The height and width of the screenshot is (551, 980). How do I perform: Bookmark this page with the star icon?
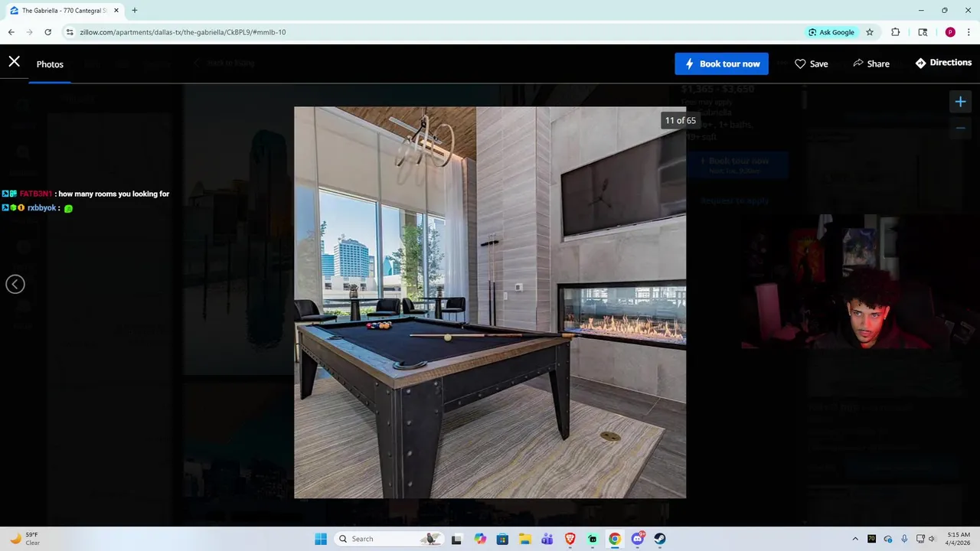tap(870, 32)
